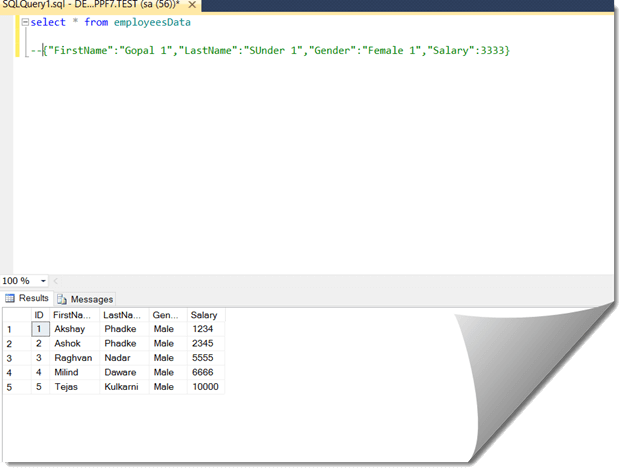The width and height of the screenshot is (624, 472).
Task: Click the Results grid icon
Action: click(x=10, y=298)
